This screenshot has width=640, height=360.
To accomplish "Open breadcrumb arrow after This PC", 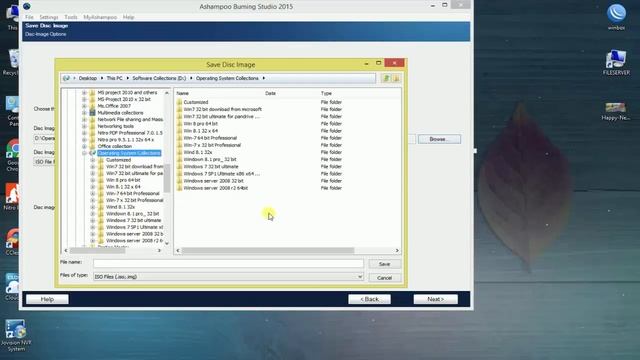I will 127,78.
